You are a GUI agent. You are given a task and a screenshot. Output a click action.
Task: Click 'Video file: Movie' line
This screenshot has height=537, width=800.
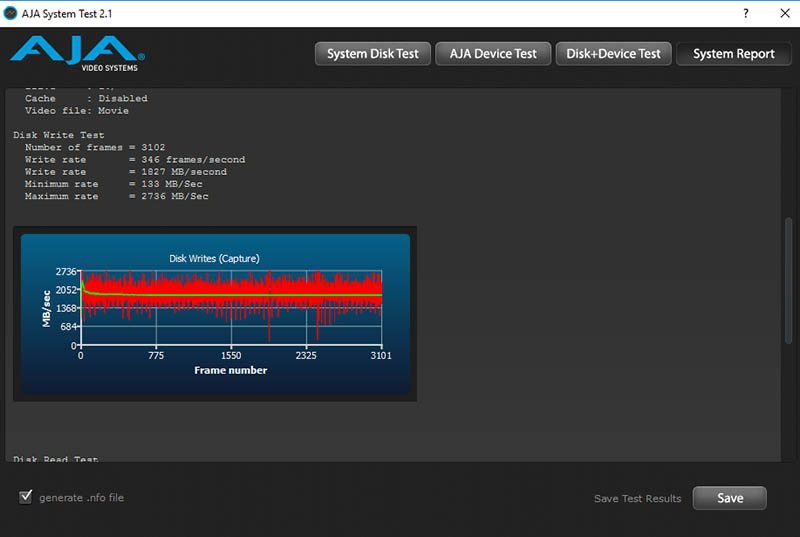[77, 111]
